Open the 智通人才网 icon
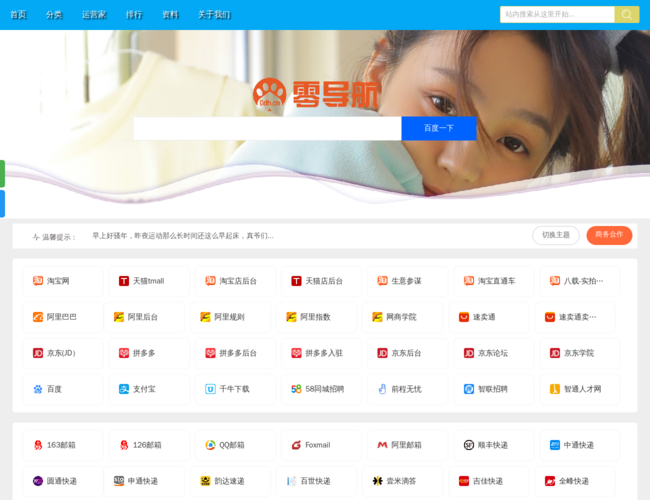This screenshot has width=650, height=500. (x=555, y=389)
